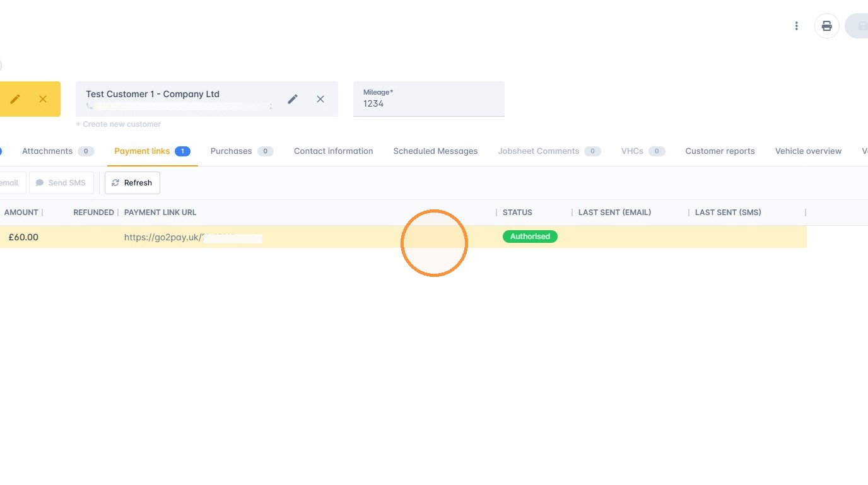
Task: Click the Refresh button
Action: point(132,183)
